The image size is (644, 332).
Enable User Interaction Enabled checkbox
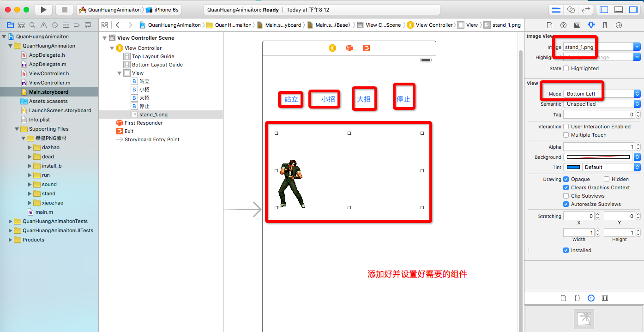[566, 127]
